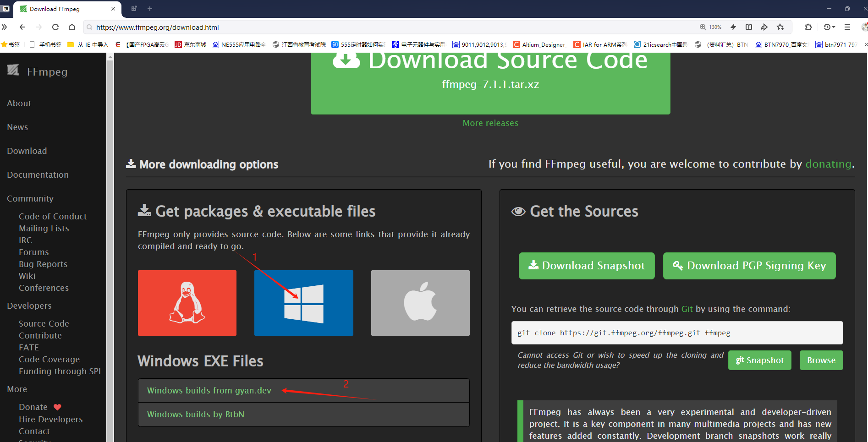Viewport: 868px width, 442px height.
Task: Click the sidebar vertical scrollbar
Action: (x=110, y=247)
